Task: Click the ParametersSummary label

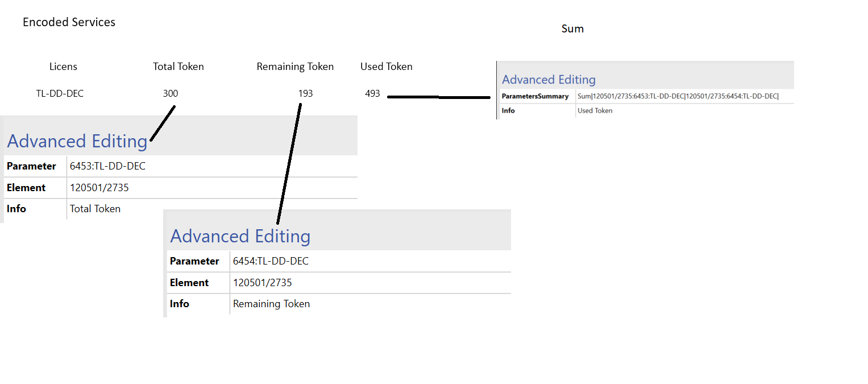Action: pos(535,97)
